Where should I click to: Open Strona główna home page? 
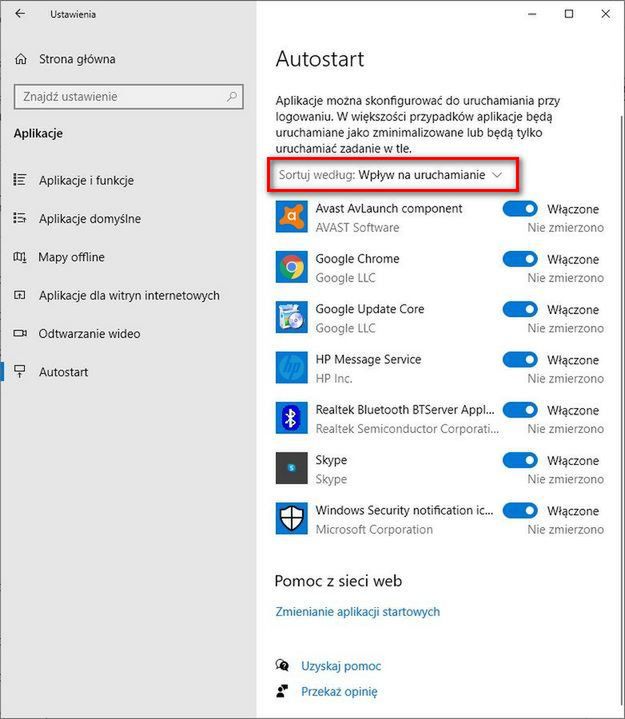pyautogui.click(x=76, y=59)
